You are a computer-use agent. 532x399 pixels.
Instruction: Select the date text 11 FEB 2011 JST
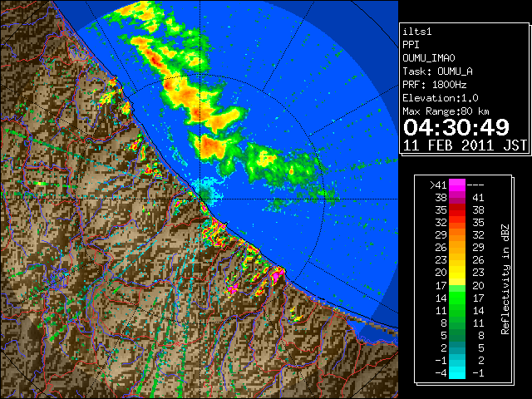pyautogui.click(x=465, y=145)
